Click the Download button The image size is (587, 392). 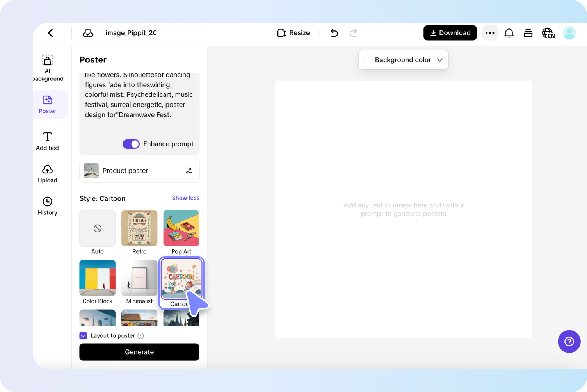pos(450,33)
